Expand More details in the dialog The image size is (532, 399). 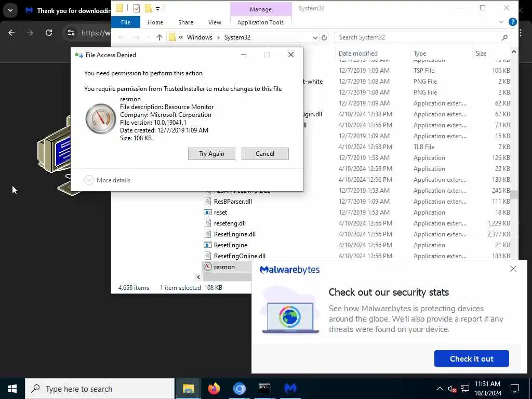[x=107, y=180]
